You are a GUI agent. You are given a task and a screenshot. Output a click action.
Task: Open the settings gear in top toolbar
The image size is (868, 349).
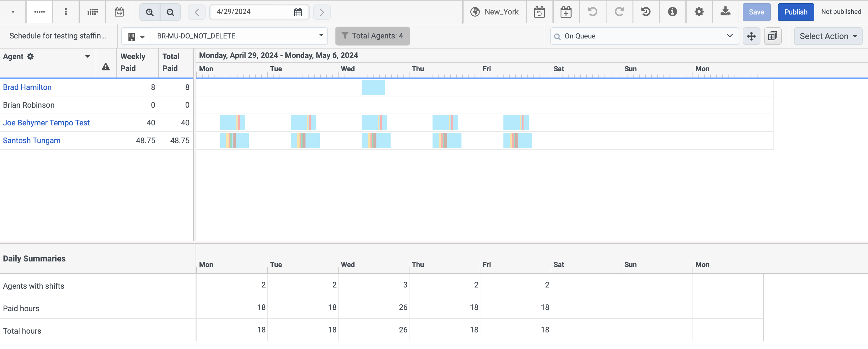699,12
